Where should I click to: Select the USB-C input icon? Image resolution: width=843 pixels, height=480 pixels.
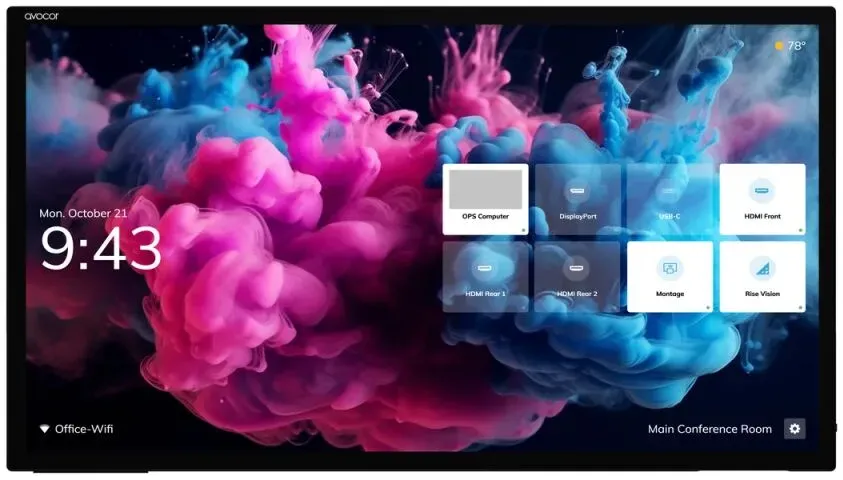pyautogui.click(x=669, y=191)
